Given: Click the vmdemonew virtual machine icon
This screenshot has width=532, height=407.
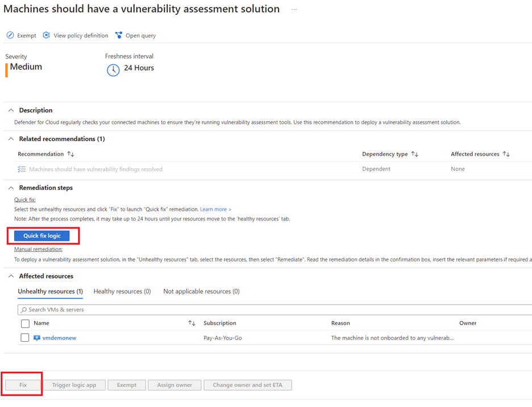Looking at the screenshot, I should [x=37, y=338].
